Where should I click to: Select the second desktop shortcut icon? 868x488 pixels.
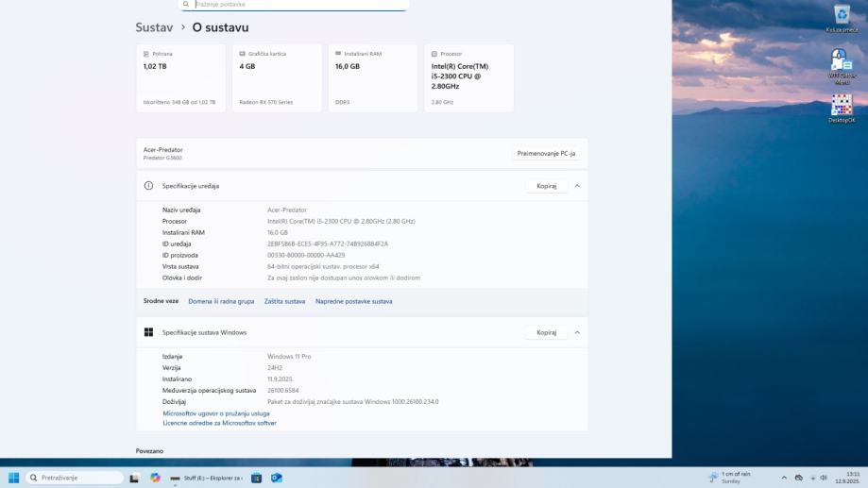tap(842, 66)
